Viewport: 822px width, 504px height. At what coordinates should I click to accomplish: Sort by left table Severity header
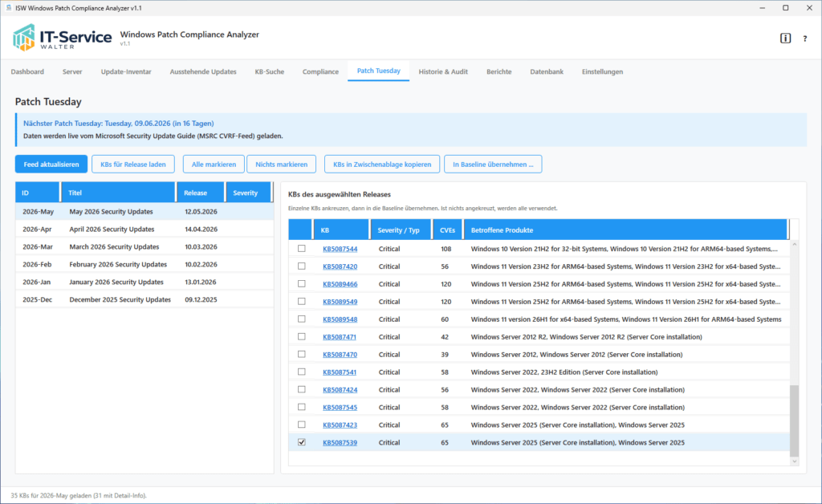click(x=249, y=193)
